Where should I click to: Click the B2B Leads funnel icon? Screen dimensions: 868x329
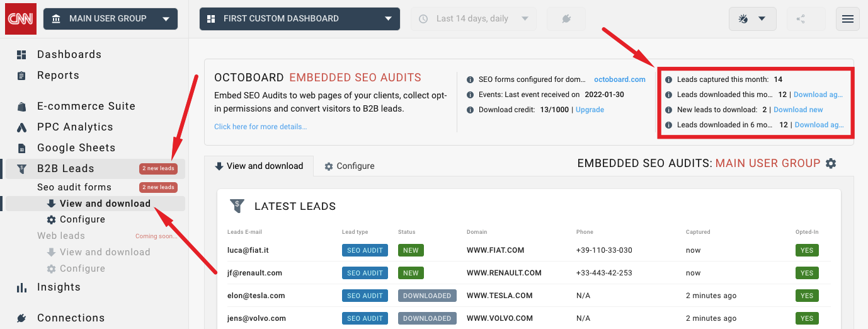click(21, 169)
